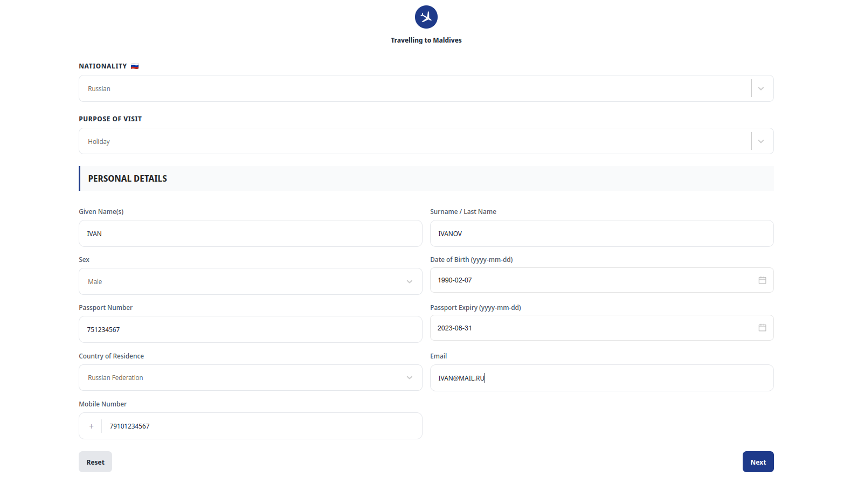Open the Country of Residence dropdown
The width and height of the screenshot is (844, 504).
click(x=250, y=378)
